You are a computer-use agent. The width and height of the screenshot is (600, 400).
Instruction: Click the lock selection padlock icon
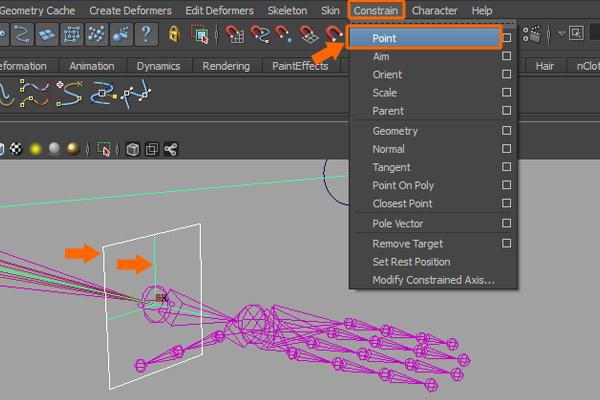click(x=176, y=35)
